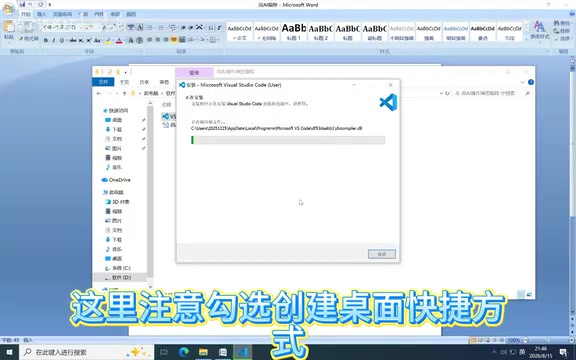576x360 pixels.
Task: Click the VS Code installer progress bar
Action: click(288, 140)
